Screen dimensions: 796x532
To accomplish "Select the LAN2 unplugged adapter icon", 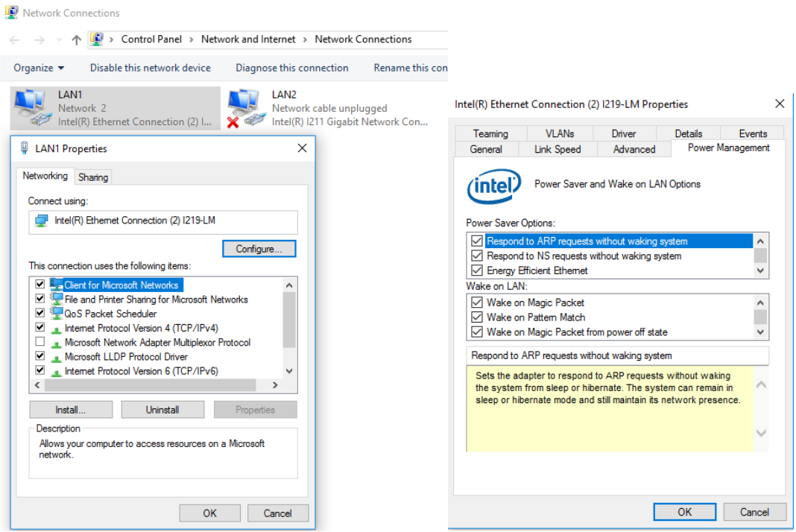I will point(246,107).
